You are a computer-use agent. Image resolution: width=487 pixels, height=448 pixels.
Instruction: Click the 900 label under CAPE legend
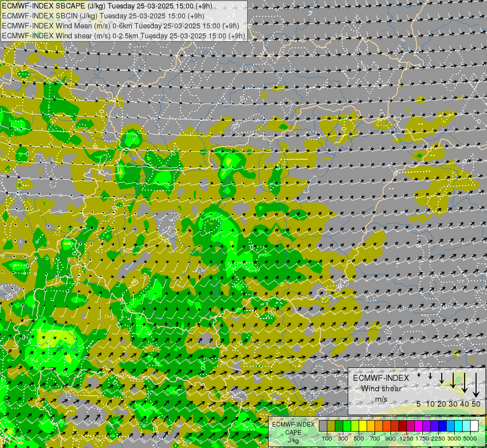(390, 439)
